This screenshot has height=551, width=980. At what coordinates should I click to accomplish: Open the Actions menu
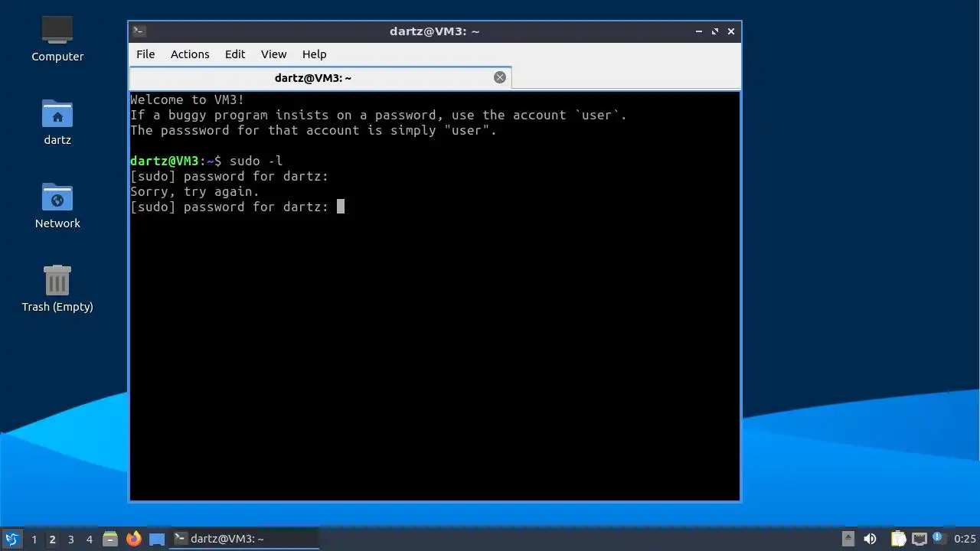[190, 54]
